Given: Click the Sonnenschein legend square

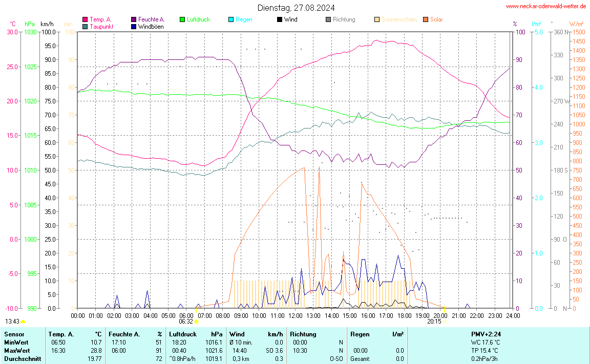Looking at the screenshot, I should tap(377, 19).
